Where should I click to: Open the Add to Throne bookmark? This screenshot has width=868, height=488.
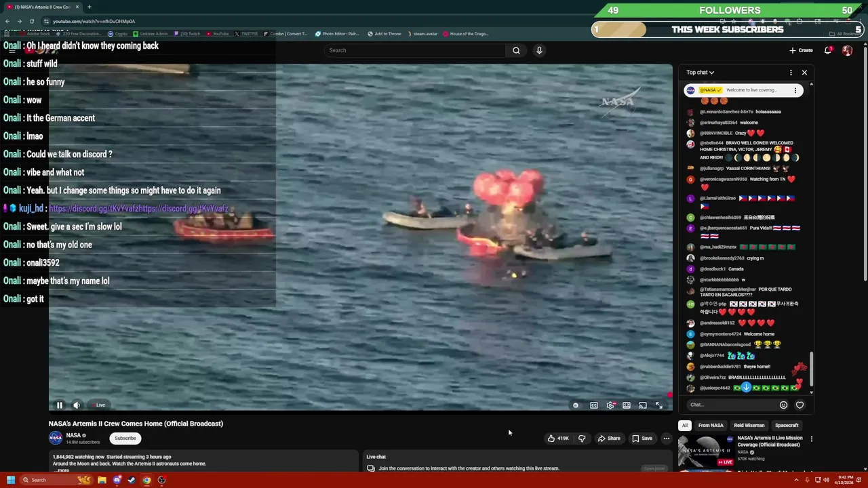384,34
